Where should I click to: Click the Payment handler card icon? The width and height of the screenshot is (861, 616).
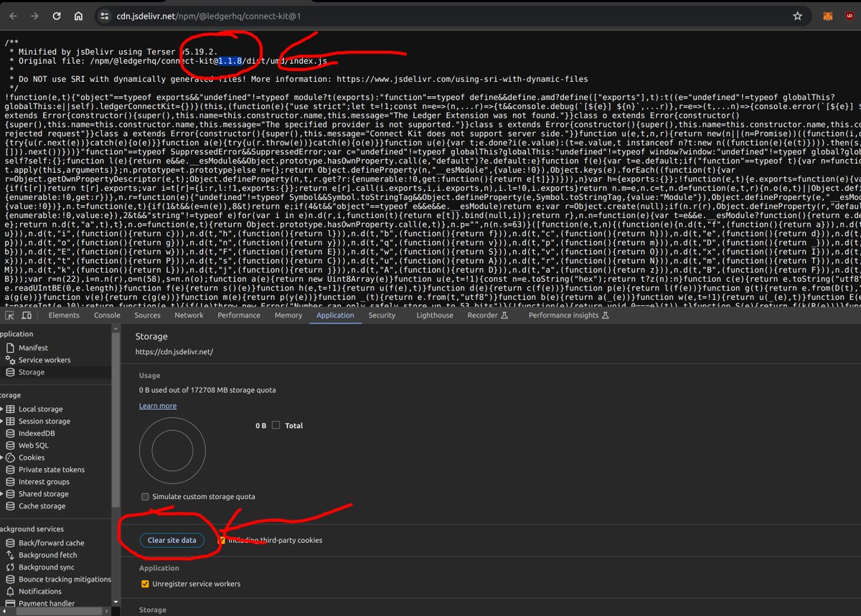10,604
